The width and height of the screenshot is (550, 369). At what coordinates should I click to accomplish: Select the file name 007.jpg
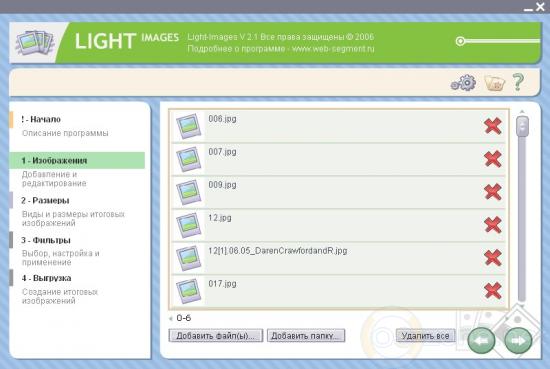tap(222, 152)
